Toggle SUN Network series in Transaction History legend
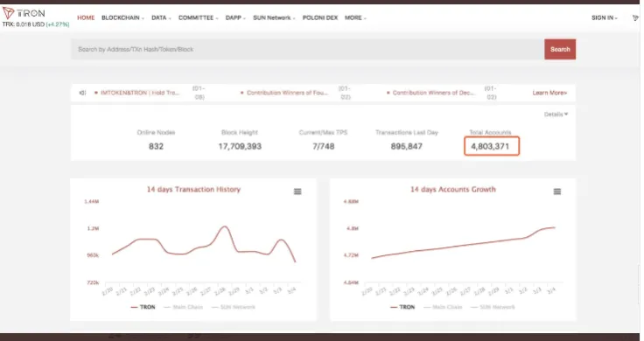This screenshot has width=644, height=341. 234,307
